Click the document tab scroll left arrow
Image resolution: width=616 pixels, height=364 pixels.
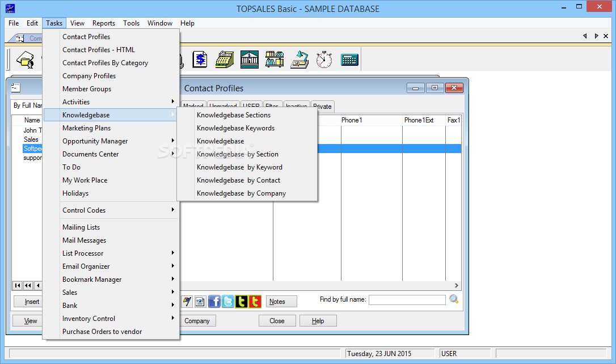585,36
